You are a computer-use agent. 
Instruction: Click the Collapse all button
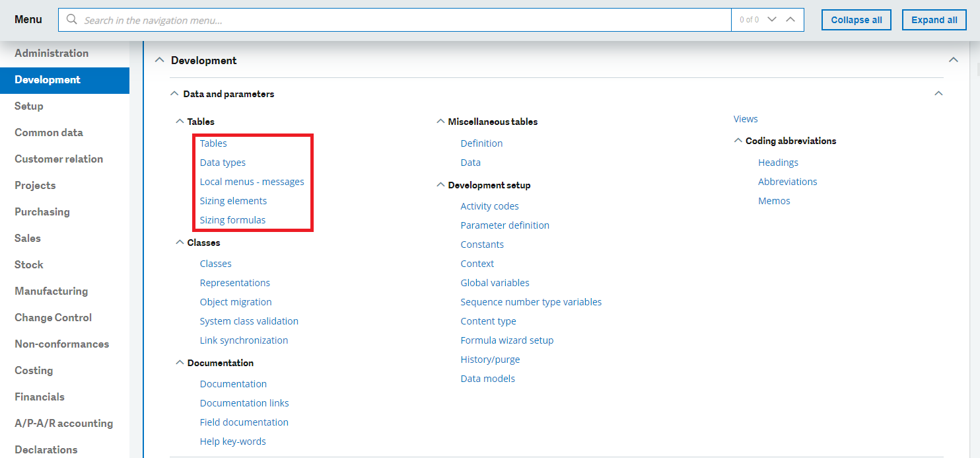tap(857, 20)
